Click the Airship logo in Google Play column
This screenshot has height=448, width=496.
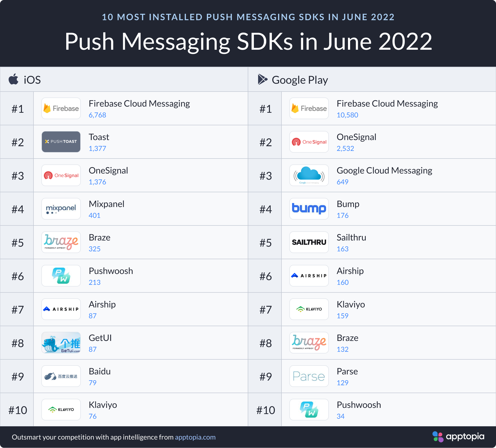[309, 276]
